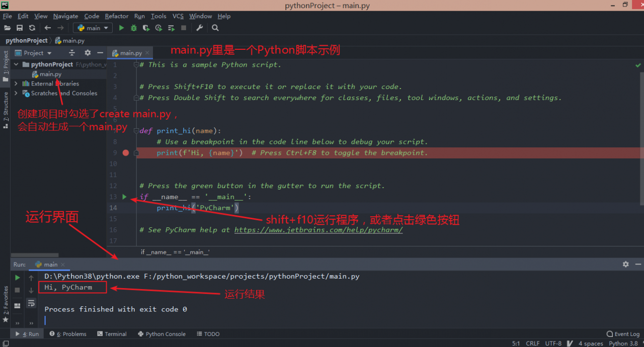Open Search Everywhere with the magnifier icon
This screenshot has width=644, height=347.
coord(215,28)
